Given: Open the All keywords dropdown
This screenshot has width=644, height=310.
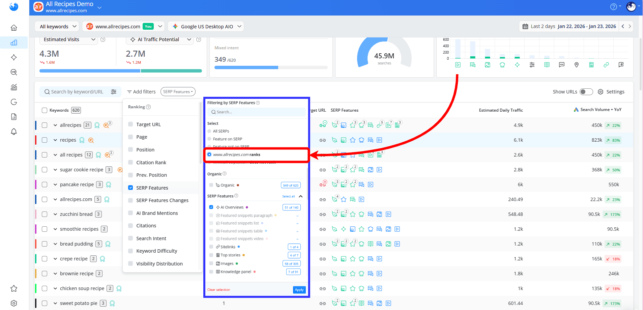Looking at the screenshot, I should point(57,26).
